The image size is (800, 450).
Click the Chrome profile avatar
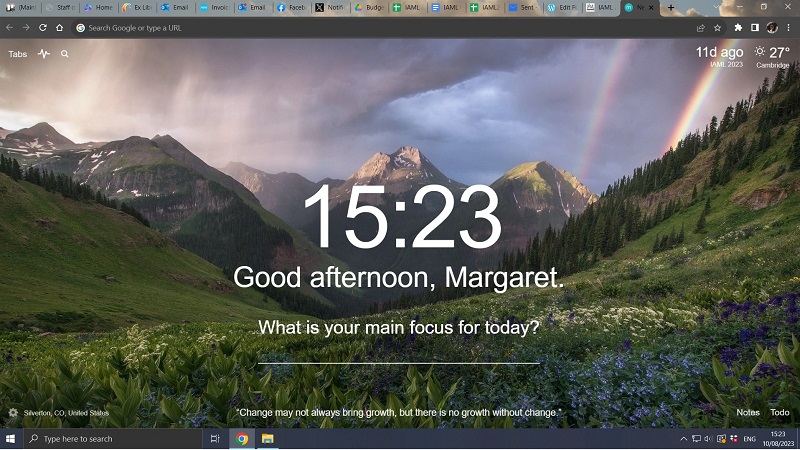[771, 28]
